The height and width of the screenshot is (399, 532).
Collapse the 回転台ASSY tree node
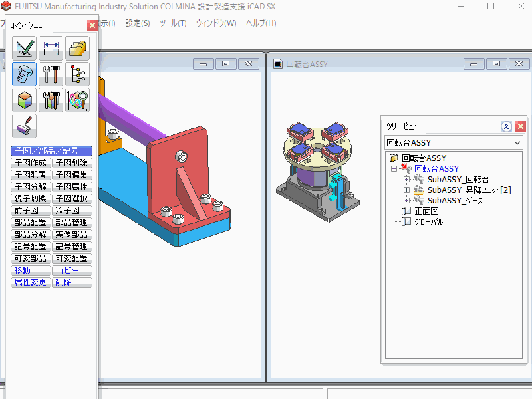click(x=395, y=169)
